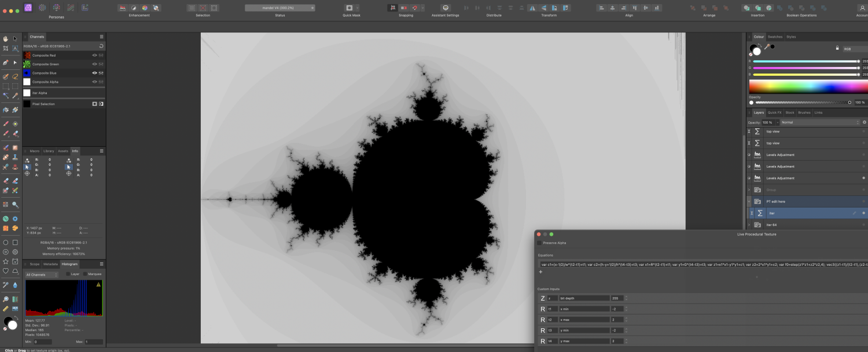
Task: Open Assistant Settings from the top toolbar
Action: (446, 7)
